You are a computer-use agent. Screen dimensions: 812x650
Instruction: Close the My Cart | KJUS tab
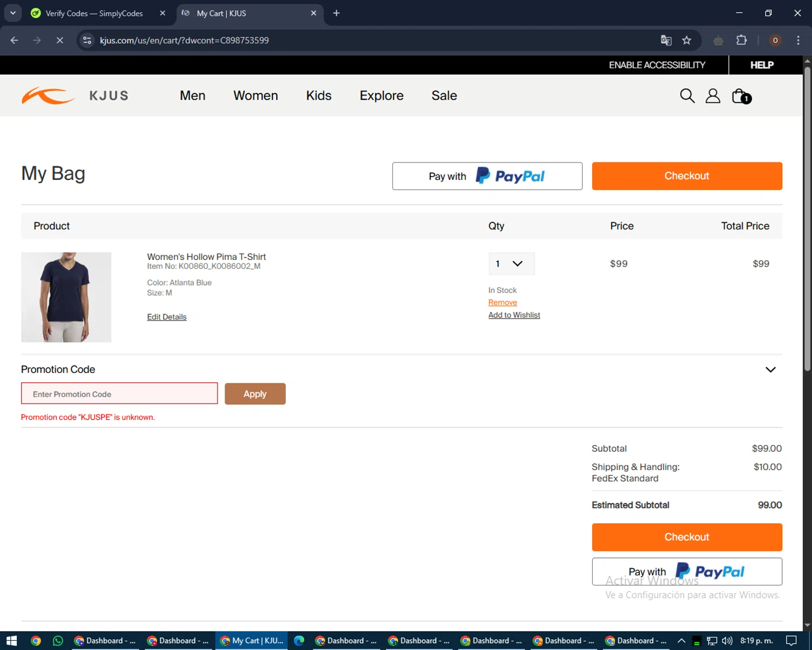pos(313,13)
